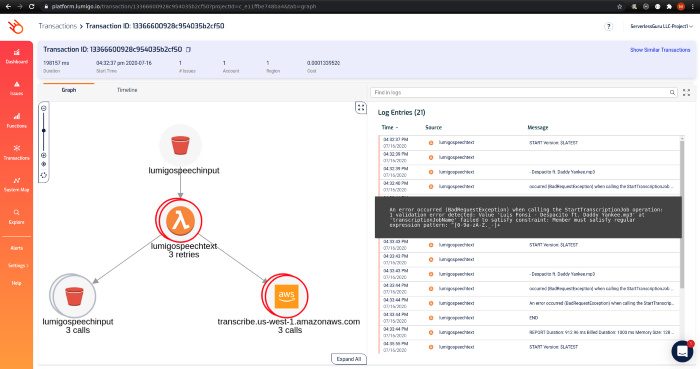700x369 pixels.
Task: Click the graph zoom slider handle
Action: coord(44,130)
